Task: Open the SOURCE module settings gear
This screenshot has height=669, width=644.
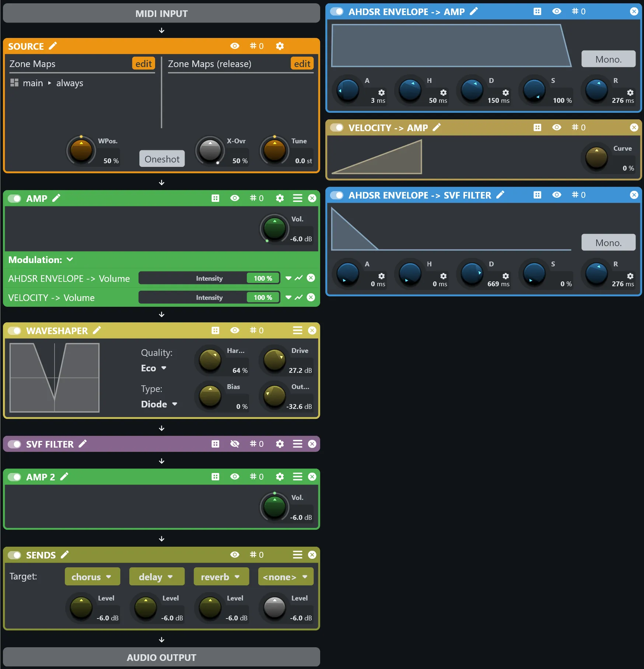Action: tap(280, 46)
